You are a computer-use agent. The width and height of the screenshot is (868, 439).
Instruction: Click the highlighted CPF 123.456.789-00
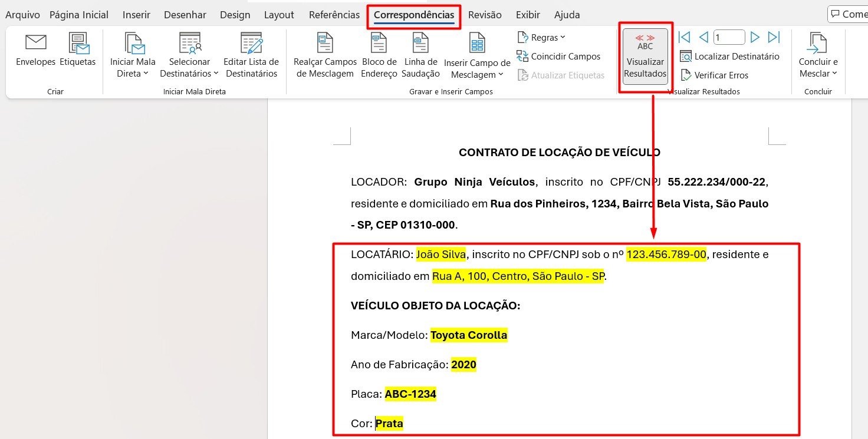tap(666, 255)
